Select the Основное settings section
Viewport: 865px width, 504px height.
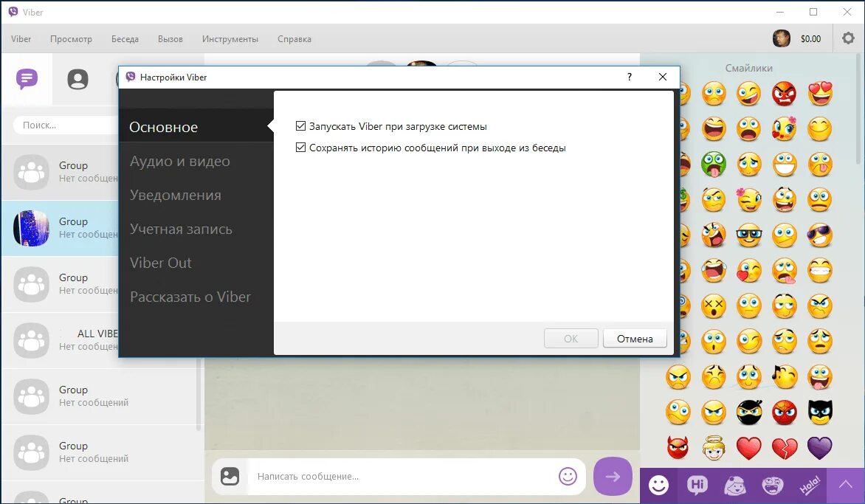[x=196, y=127]
